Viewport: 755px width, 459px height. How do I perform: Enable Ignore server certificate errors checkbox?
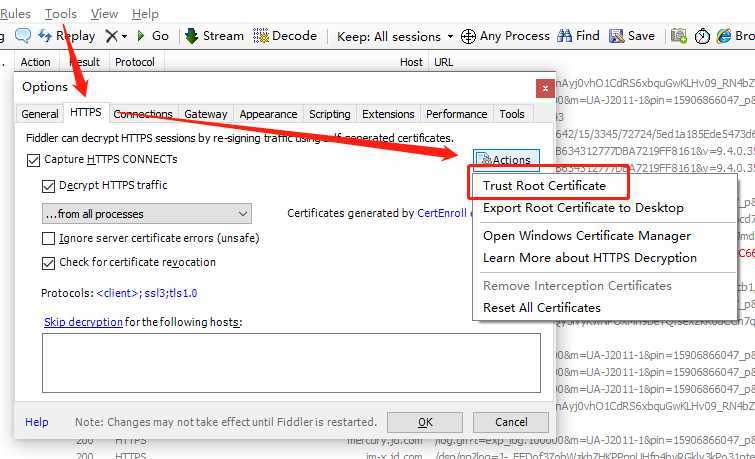pyautogui.click(x=48, y=238)
